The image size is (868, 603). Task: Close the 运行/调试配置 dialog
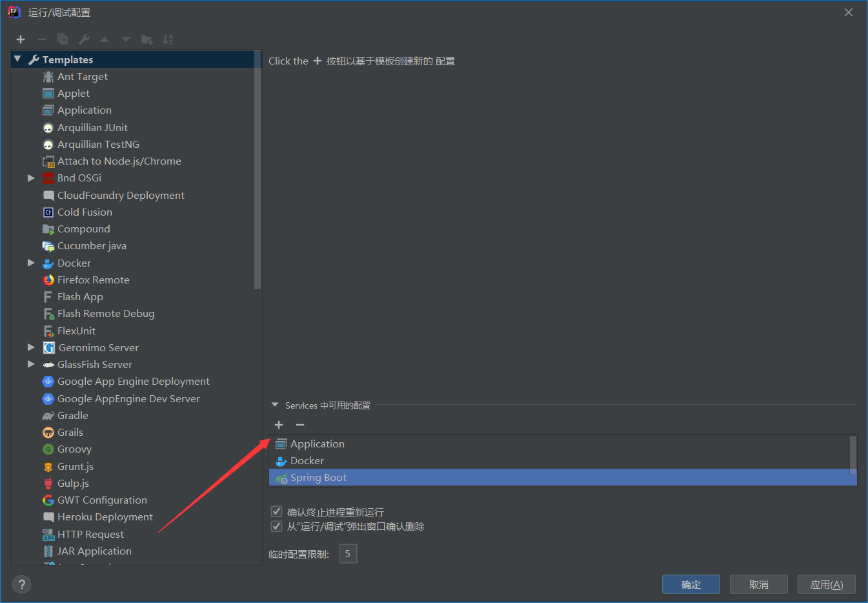849,12
